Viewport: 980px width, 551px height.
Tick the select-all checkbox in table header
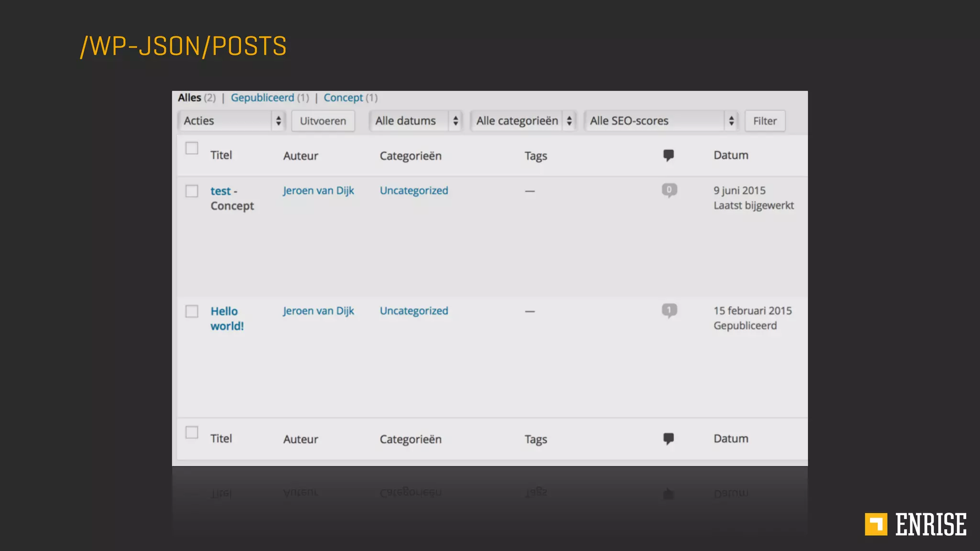point(192,148)
